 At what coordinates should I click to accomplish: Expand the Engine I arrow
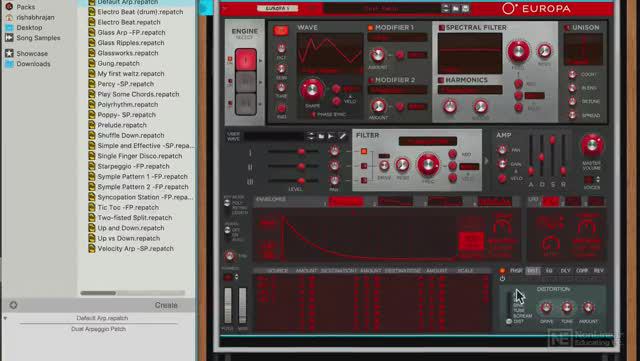(260, 60)
